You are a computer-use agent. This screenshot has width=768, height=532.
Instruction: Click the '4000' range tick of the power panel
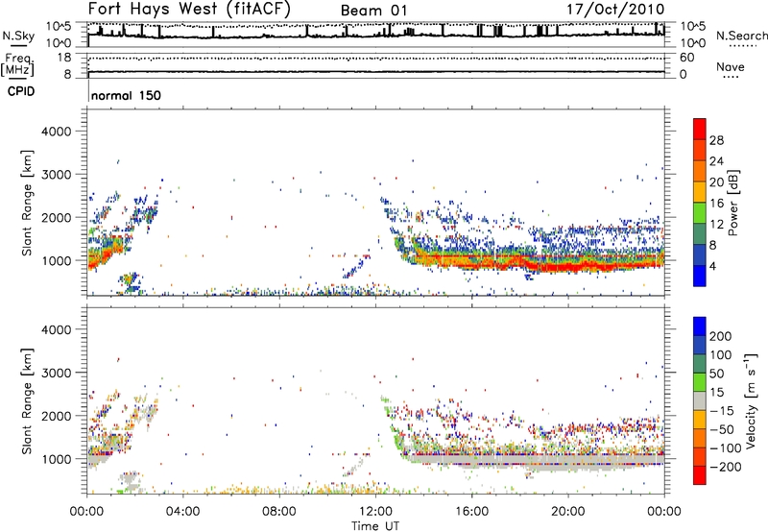(x=57, y=132)
